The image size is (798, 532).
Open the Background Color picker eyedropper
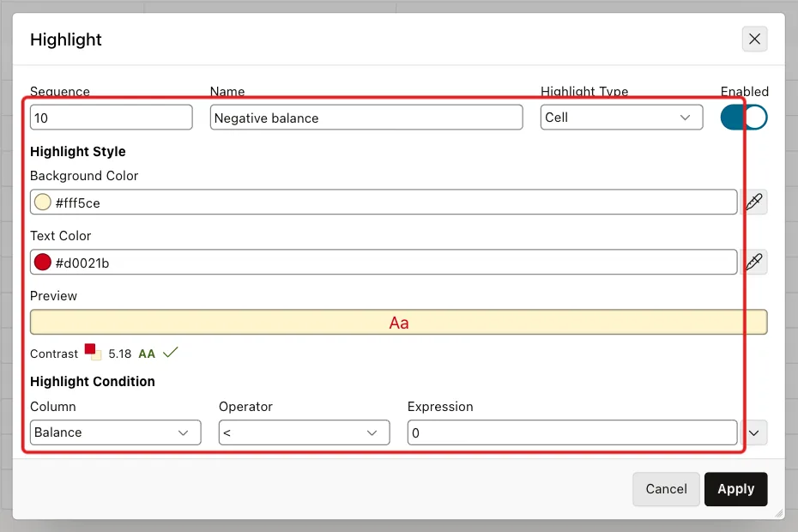coord(754,203)
